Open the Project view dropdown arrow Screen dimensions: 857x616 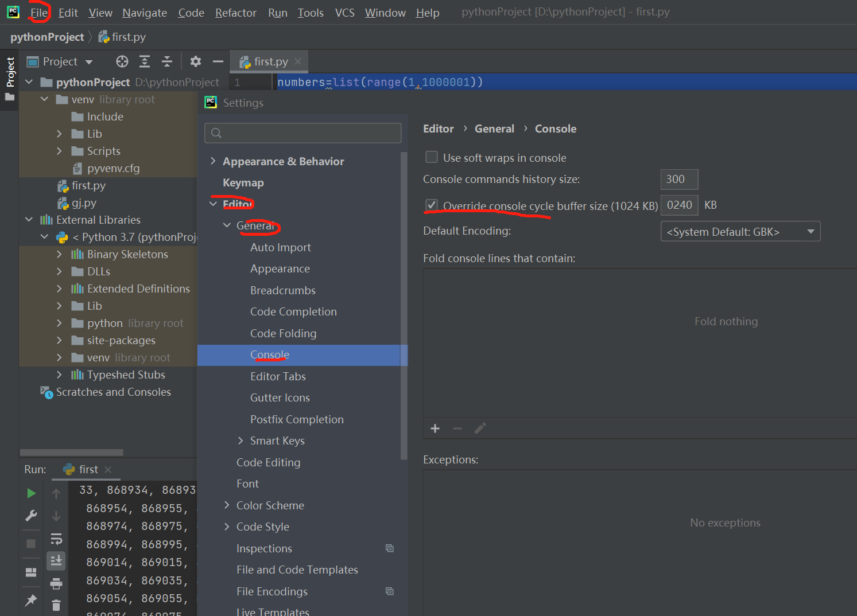89,62
